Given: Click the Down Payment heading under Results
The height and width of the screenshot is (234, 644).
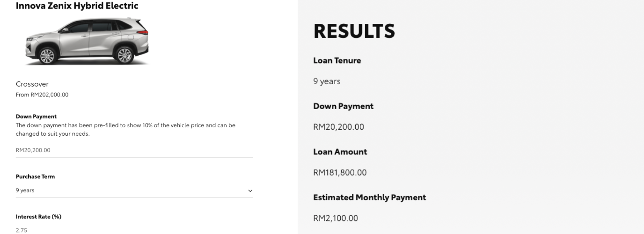Looking at the screenshot, I should [x=343, y=106].
